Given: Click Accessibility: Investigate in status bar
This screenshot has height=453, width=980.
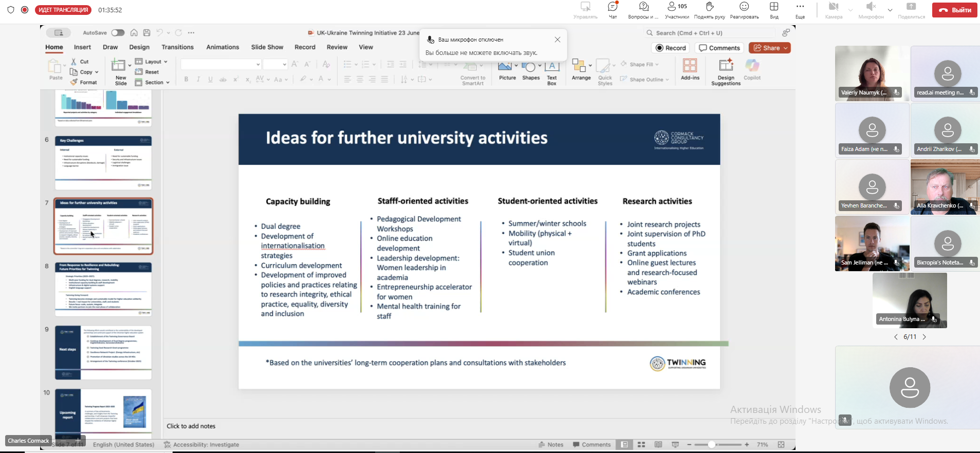Looking at the screenshot, I should pyautogui.click(x=201, y=445).
